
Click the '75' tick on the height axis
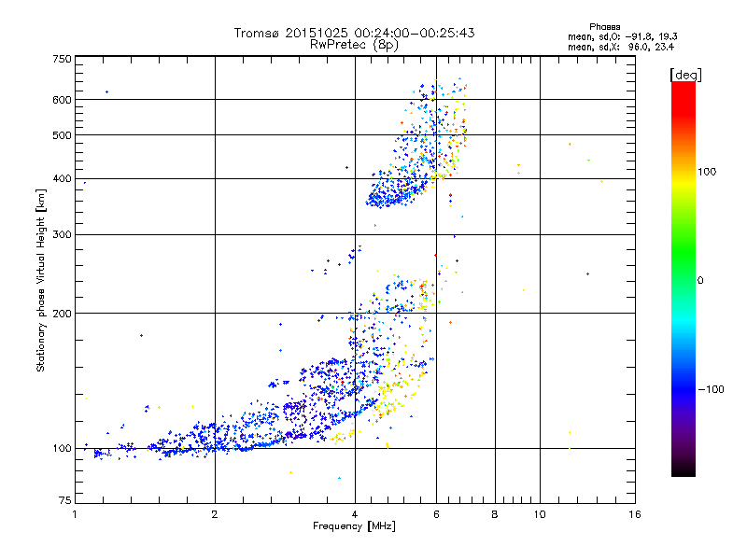pyautogui.click(x=65, y=500)
